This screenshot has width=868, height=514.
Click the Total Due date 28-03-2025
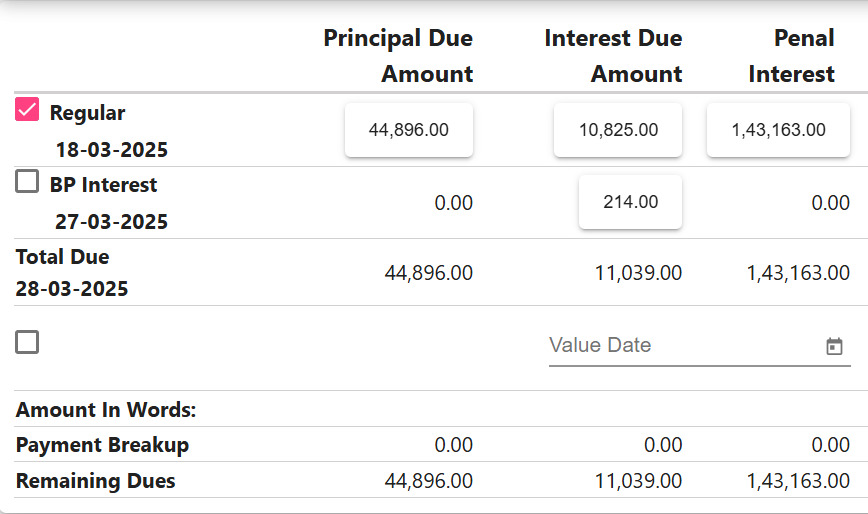pos(72,289)
